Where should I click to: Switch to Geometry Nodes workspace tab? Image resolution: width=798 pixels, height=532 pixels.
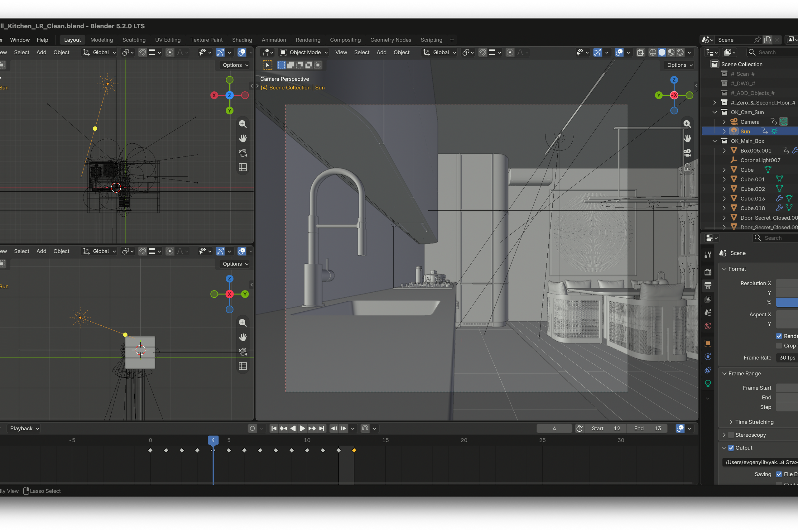click(x=391, y=40)
